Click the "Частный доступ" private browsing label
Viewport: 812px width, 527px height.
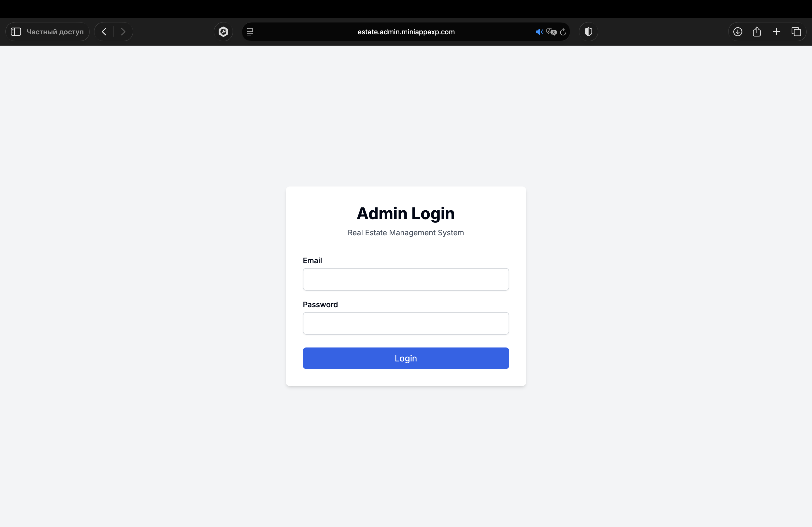point(55,32)
